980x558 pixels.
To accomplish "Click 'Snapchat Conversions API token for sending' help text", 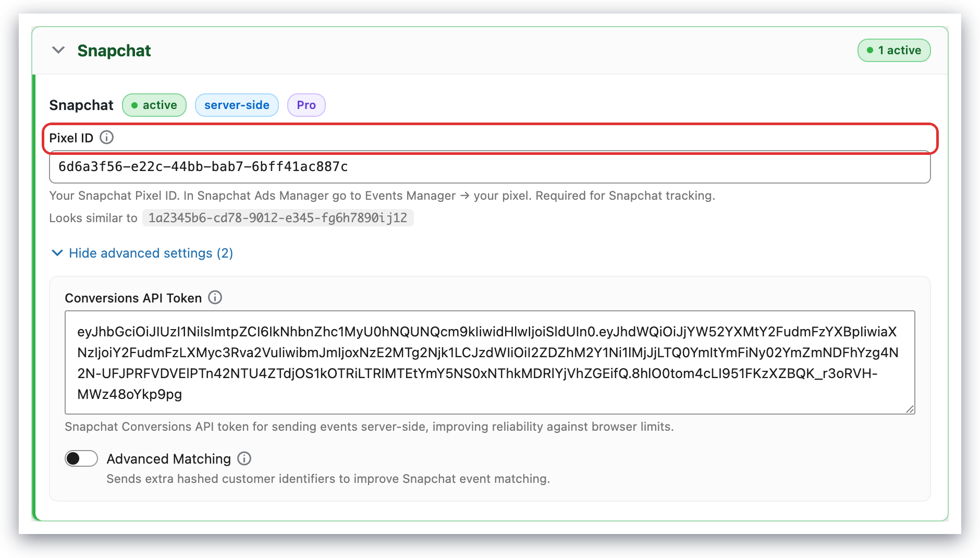I will pyautogui.click(x=369, y=427).
